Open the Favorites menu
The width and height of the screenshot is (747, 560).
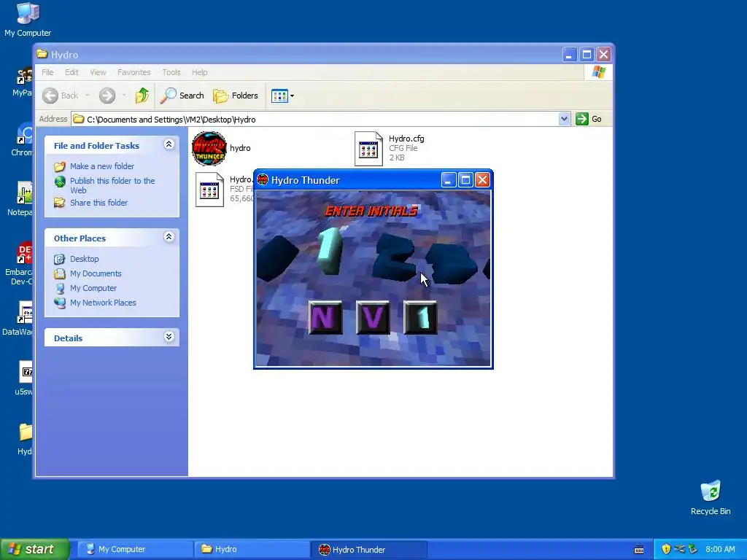[134, 72]
